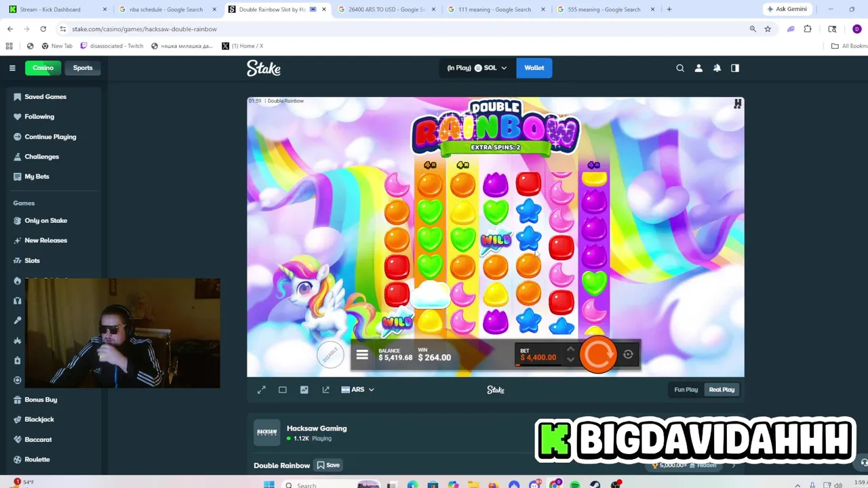
Task: Switch to theatre mode view
Action: point(283,390)
